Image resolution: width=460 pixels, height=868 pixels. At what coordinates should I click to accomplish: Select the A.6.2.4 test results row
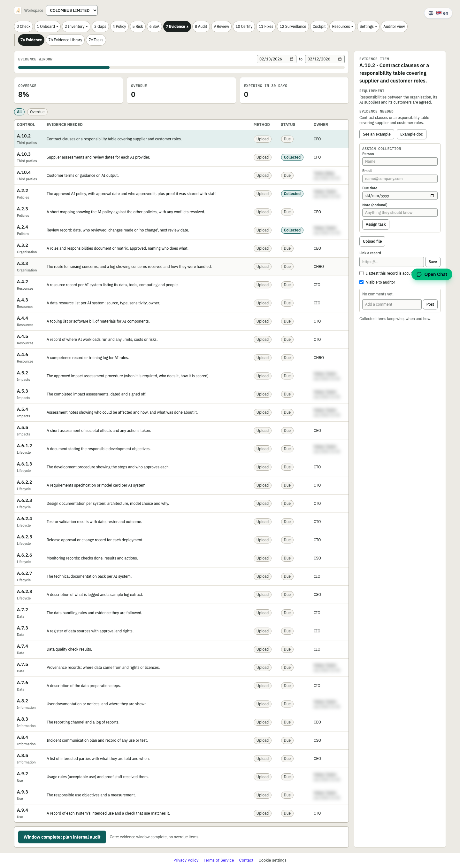[x=181, y=522]
